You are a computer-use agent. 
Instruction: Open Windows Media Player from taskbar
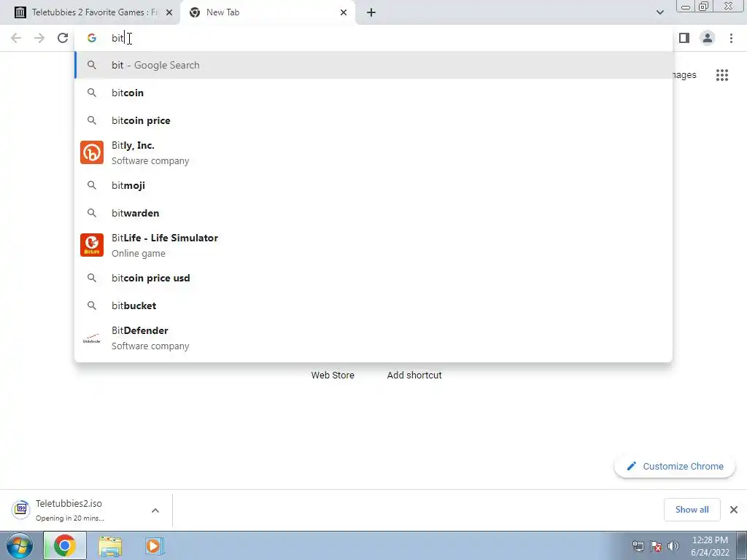[x=154, y=546]
